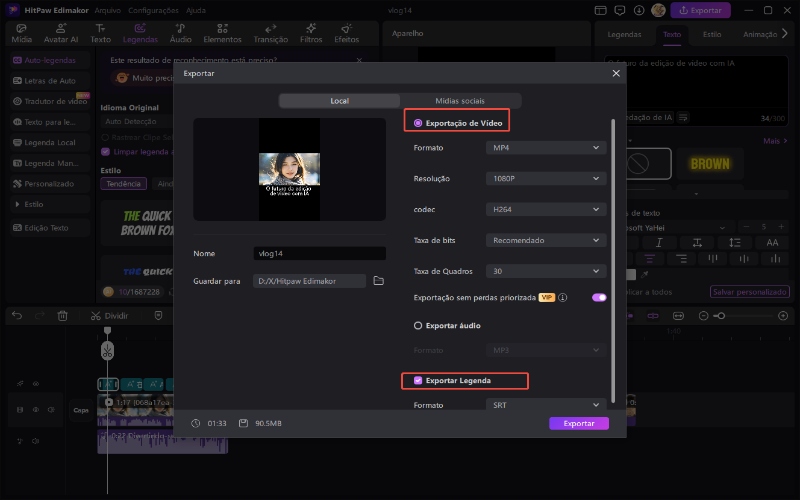Click the Nome input field with vlog14

click(x=318, y=254)
